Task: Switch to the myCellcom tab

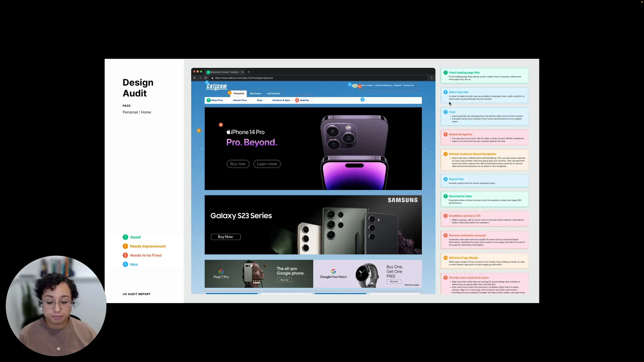Action: coord(273,94)
